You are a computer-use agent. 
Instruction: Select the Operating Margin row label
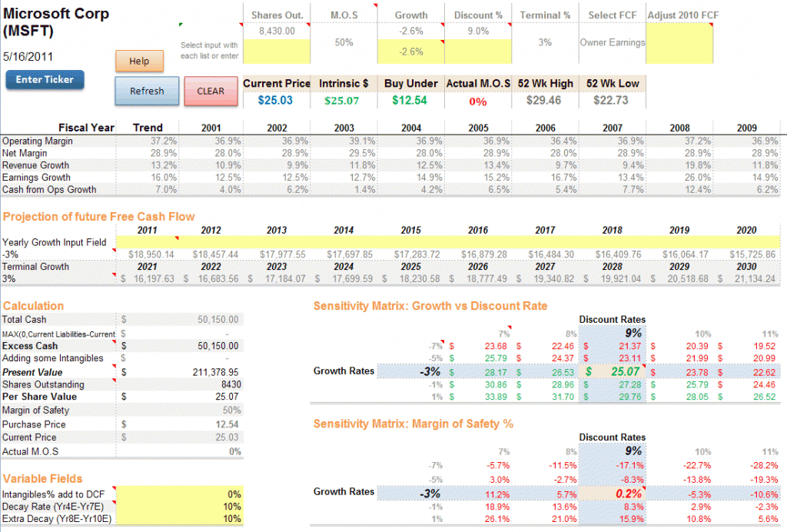pyautogui.click(x=38, y=141)
